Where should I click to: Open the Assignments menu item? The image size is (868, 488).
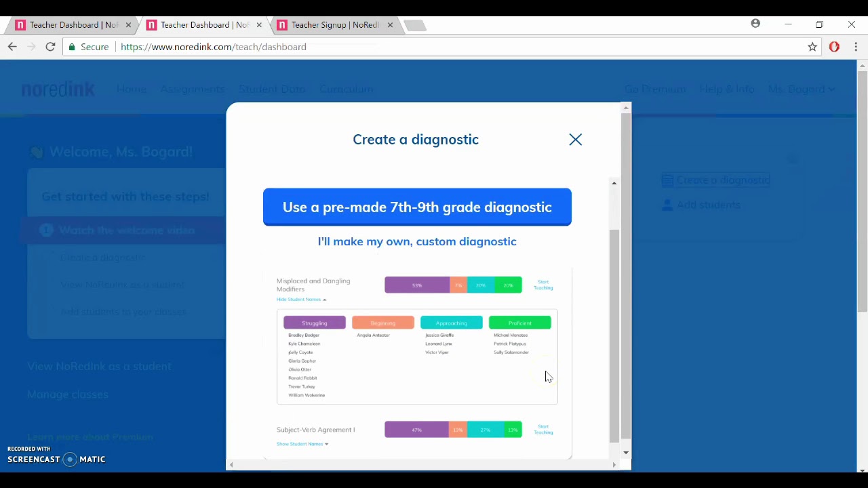click(x=193, y=89)
